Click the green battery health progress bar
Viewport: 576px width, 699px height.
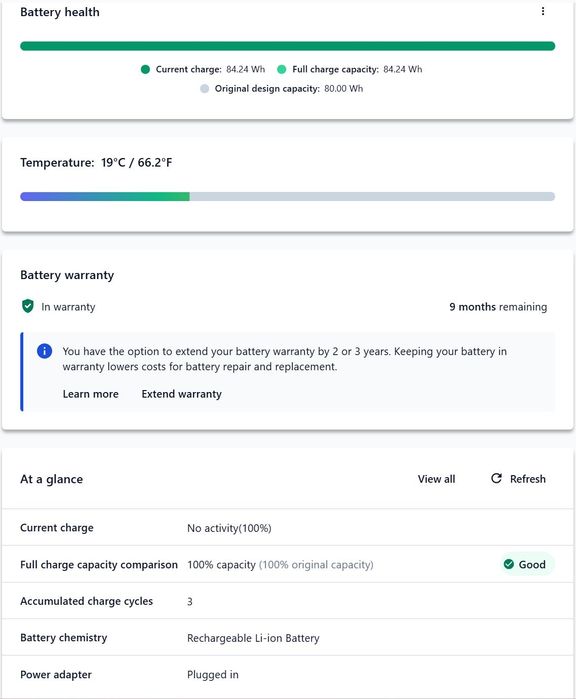tap(288, 46)
